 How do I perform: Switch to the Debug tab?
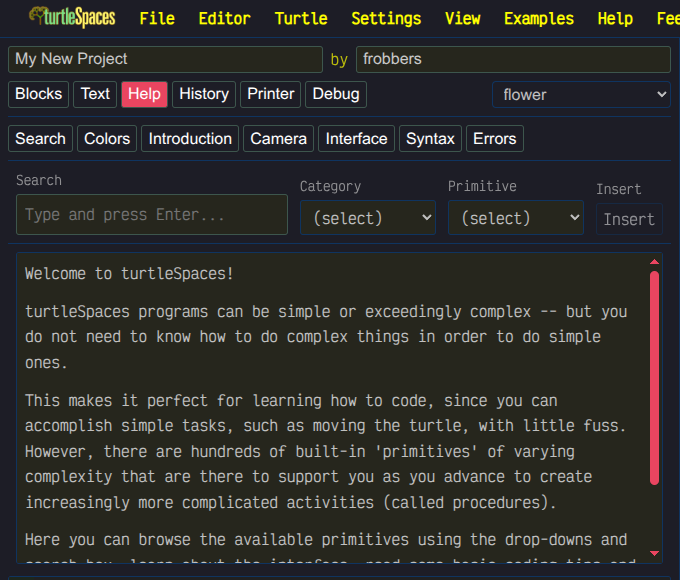(336, 94)
